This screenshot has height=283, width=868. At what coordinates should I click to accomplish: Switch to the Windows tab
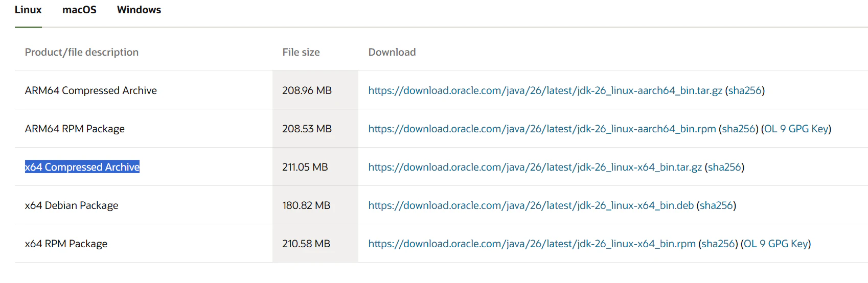coord(139,10)
